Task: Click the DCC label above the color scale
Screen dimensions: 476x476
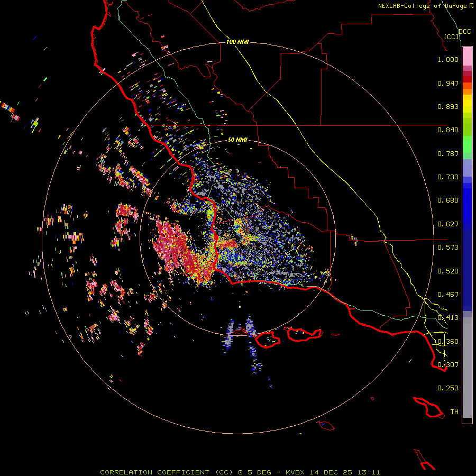Action: pyautogui.click(x=465, y=32)
